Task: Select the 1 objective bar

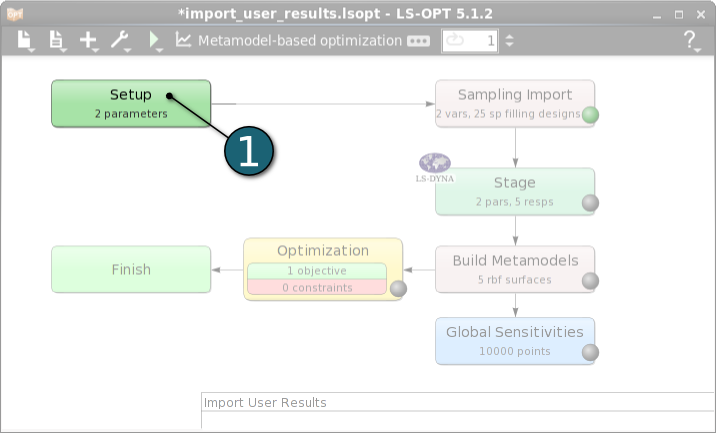Action: point(317,271)
